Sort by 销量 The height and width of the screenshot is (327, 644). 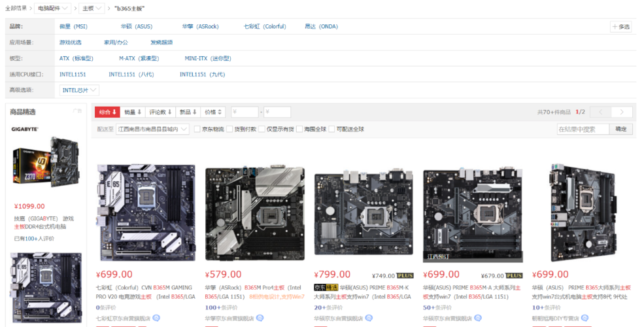133,112
